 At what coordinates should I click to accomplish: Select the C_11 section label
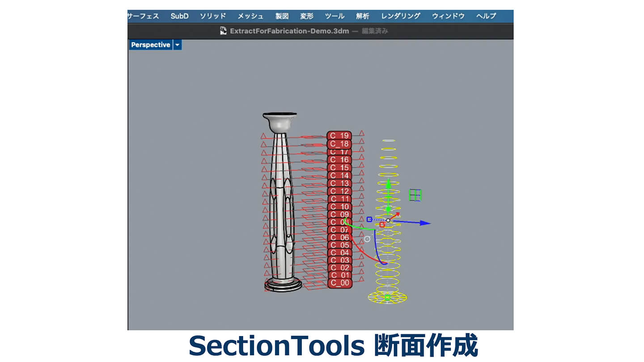pyautogui.click(x=339, y=199)
